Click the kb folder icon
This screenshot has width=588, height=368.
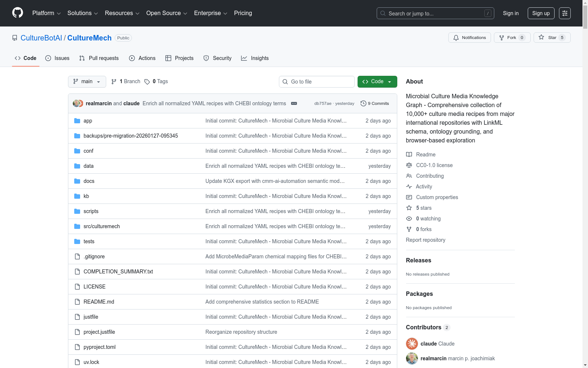[77, 196]
